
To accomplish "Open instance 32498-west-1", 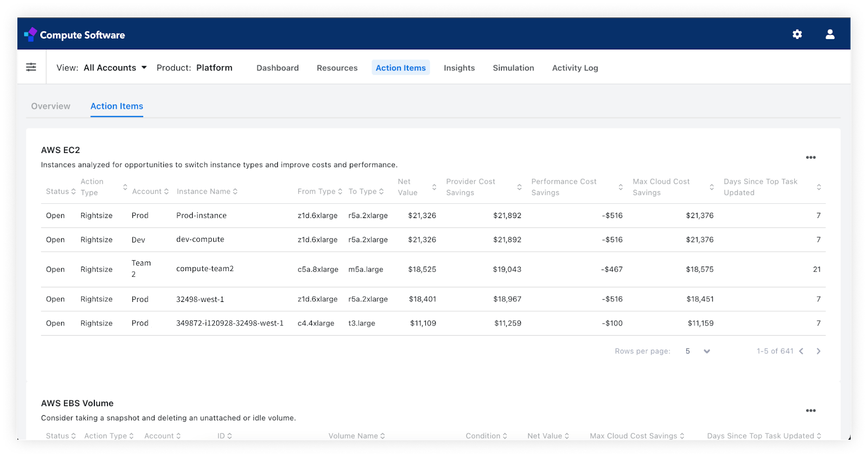I will [x=200, y=299].
